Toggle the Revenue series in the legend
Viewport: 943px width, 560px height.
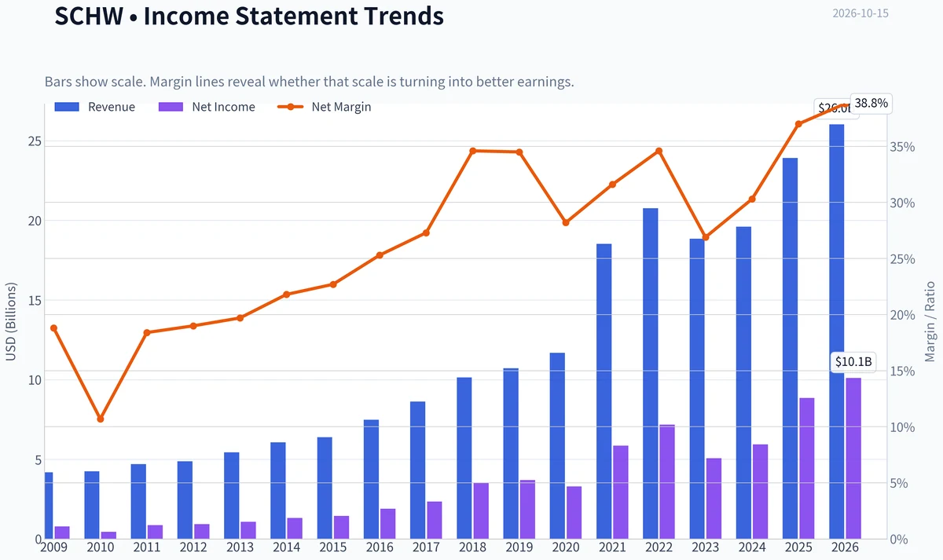pyautogui.click(x=94, y=107)
